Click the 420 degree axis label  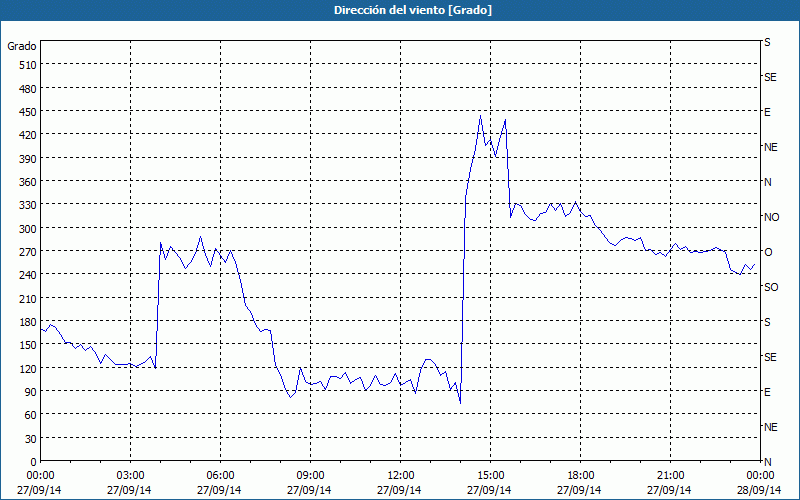point(28,135)
